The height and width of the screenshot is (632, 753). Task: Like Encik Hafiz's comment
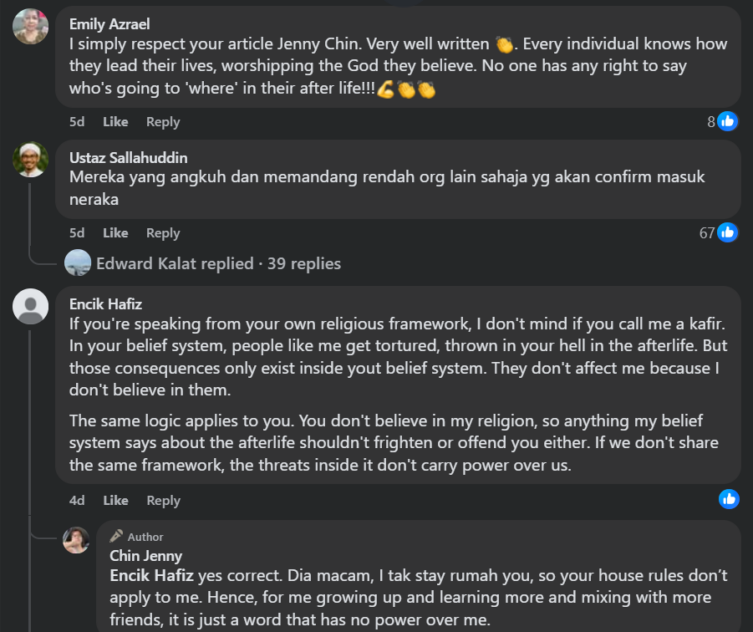(115, 500)
